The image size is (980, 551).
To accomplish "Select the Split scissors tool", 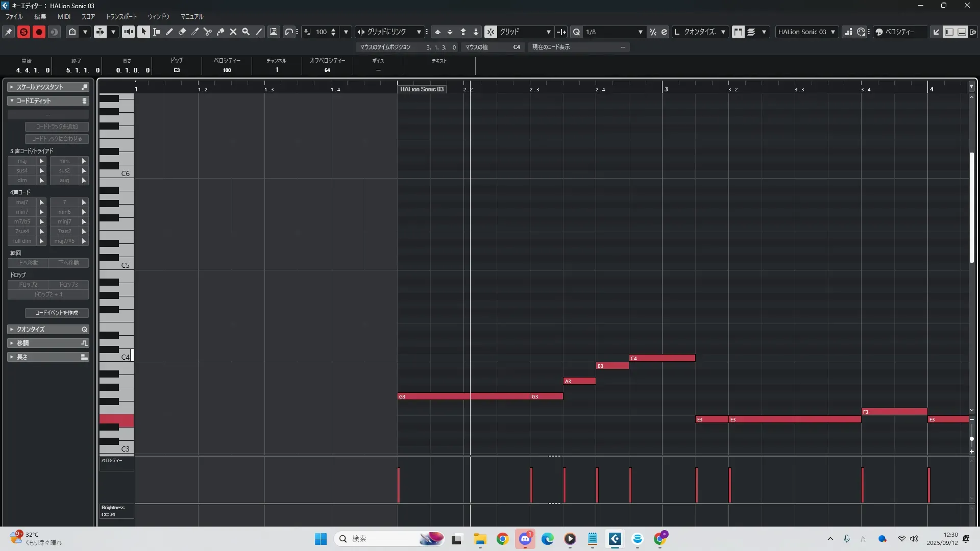I will click(x=208, y=32).
